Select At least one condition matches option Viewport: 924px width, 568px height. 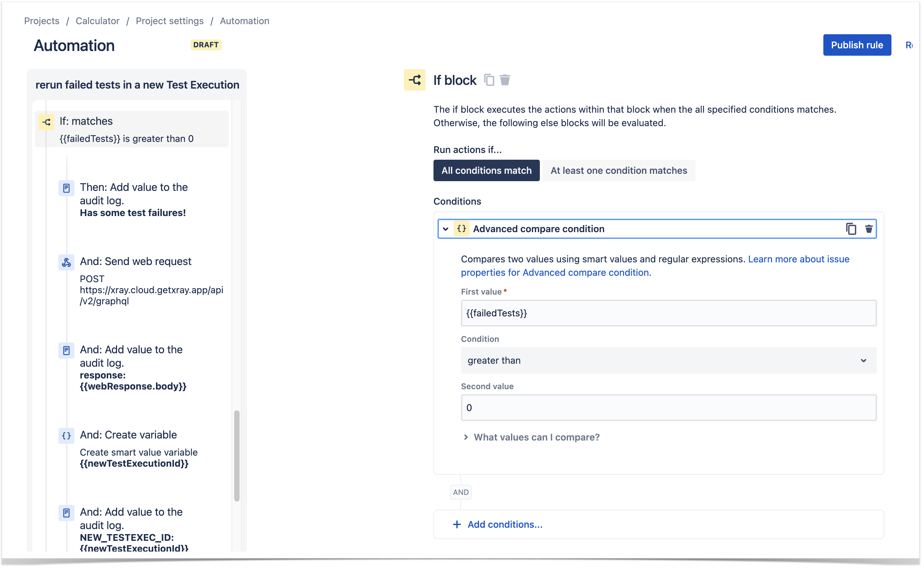pyautogui.click(x=619, y=170)
